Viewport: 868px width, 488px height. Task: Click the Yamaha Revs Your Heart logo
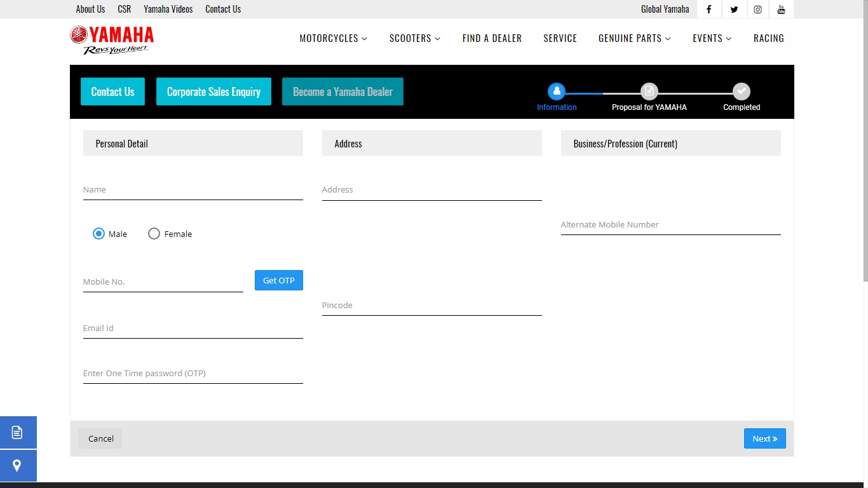pos(111,38)
